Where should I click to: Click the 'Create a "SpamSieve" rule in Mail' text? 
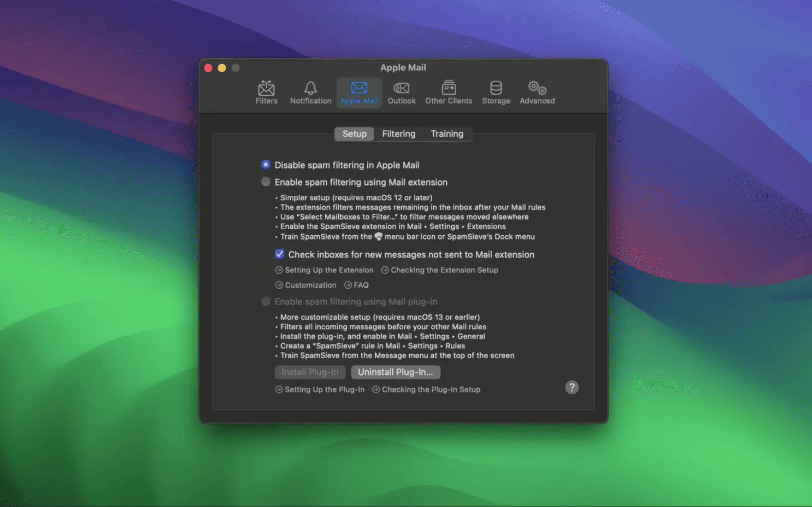click(x=373, y=346)
